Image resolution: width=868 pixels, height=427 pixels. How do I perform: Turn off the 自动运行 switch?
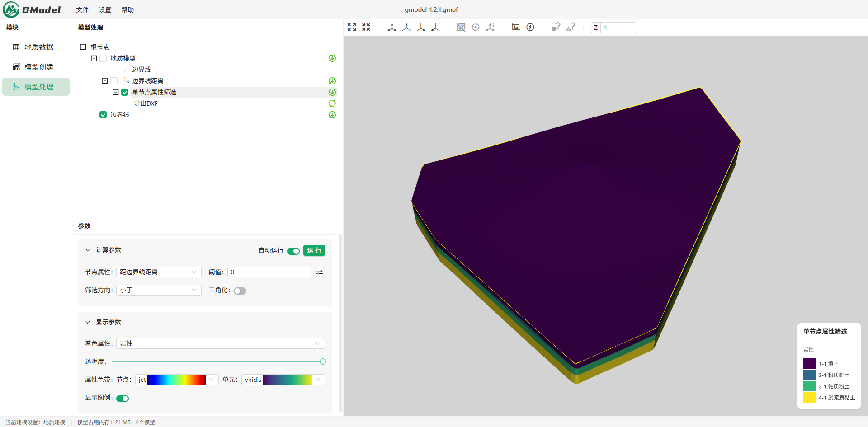(x=293, y=251)
